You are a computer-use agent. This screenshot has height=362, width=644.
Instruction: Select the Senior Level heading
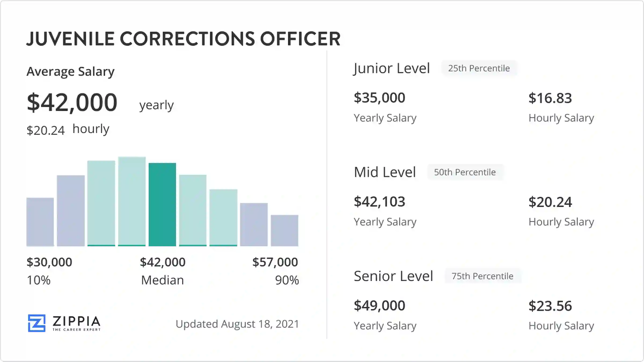point(393,276)
